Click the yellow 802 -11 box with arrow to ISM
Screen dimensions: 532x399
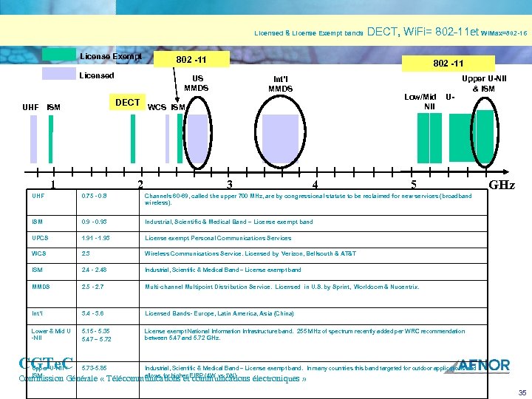(x=191, y=59)
